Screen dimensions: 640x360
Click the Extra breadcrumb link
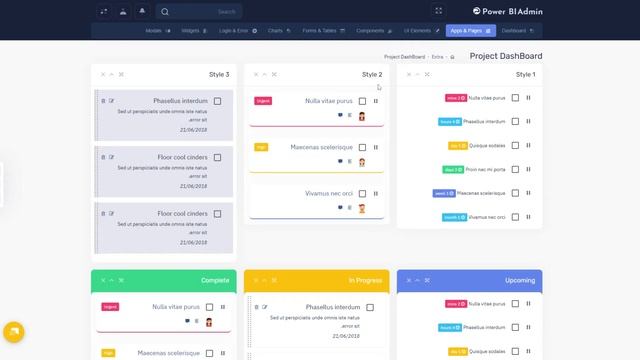point(437,57)
